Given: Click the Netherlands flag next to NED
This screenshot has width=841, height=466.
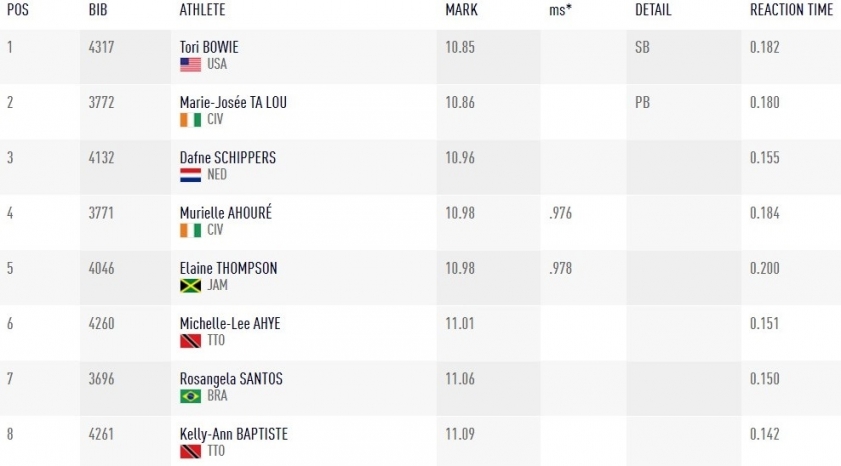Looking at the screenshot, I should [190, 175].
